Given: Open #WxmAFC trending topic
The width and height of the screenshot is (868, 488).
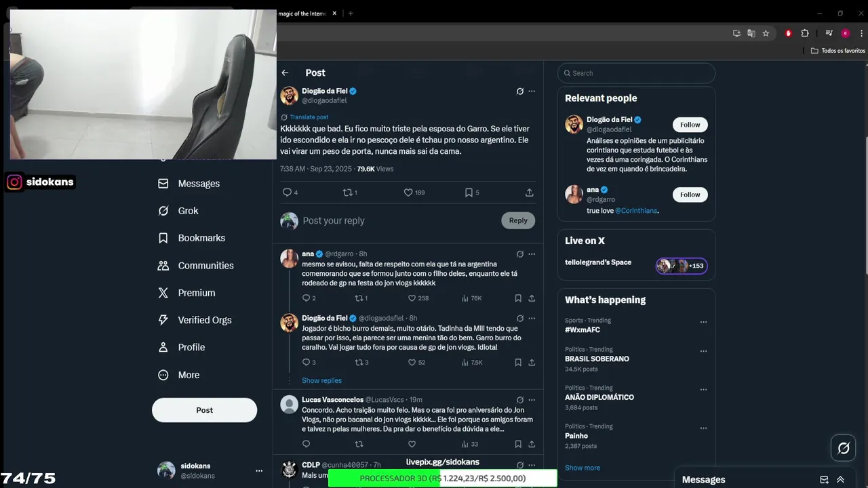Looking at the screenshot, I should click(583, 329).
